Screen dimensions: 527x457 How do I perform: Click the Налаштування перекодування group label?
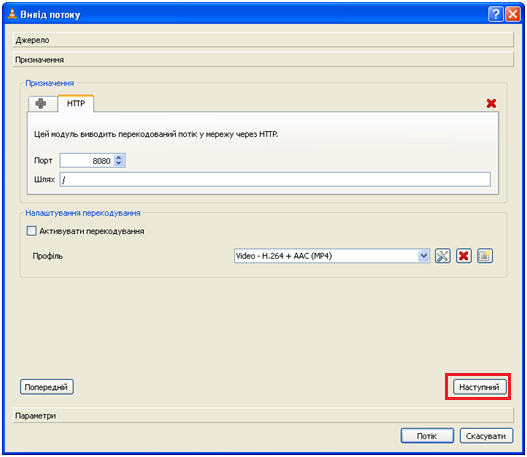83,213
